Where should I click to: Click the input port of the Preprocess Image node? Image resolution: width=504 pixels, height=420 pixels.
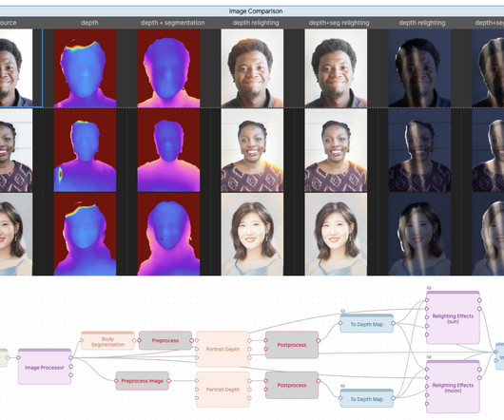(x=116, y=381)
